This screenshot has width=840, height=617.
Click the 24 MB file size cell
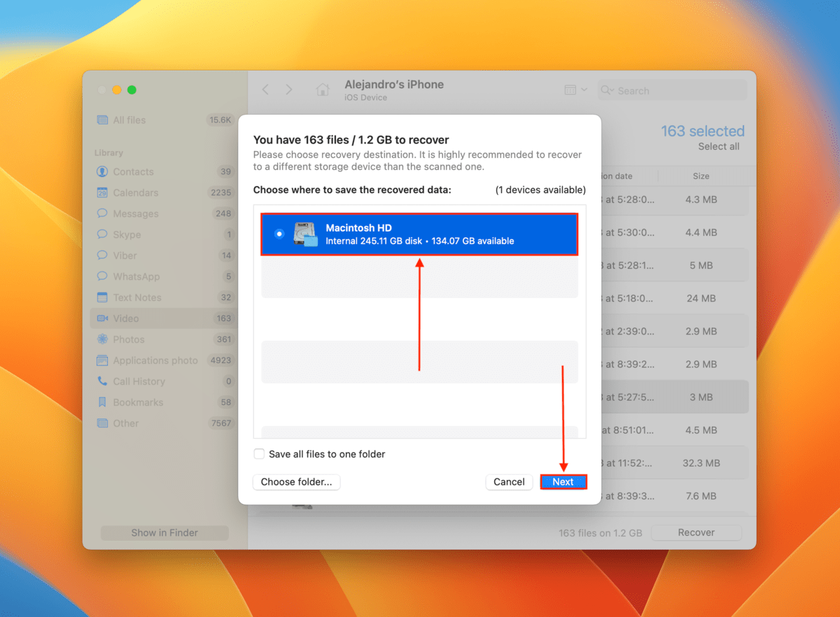pyautogui.click(x=701, y=298)
